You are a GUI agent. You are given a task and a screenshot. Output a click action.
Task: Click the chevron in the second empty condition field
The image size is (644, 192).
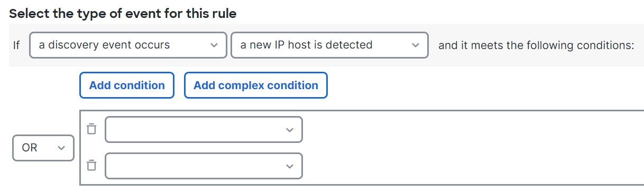289,166
